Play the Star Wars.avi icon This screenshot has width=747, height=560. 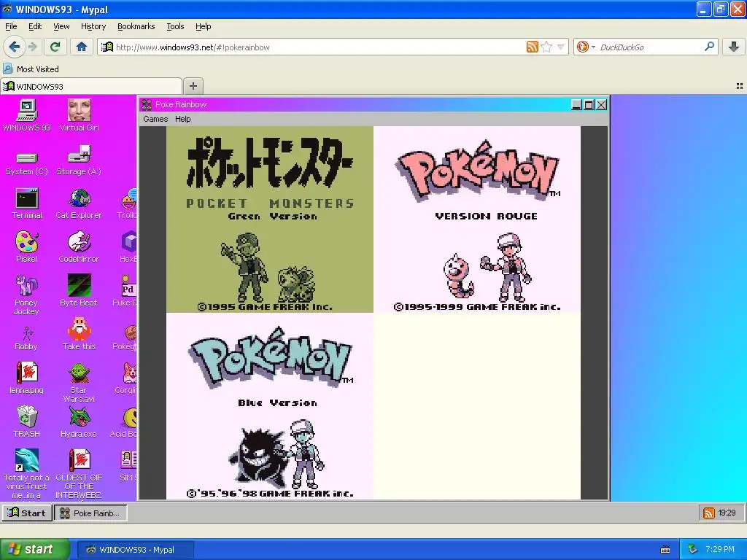click(79, 382)
